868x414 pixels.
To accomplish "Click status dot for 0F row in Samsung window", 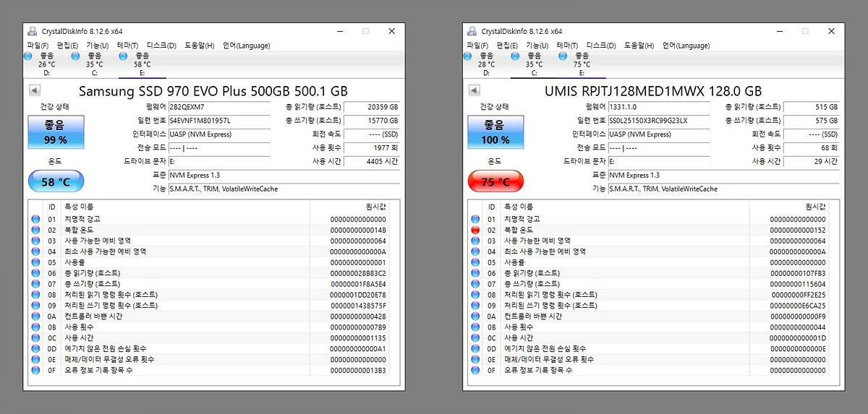I will [35, 371].
